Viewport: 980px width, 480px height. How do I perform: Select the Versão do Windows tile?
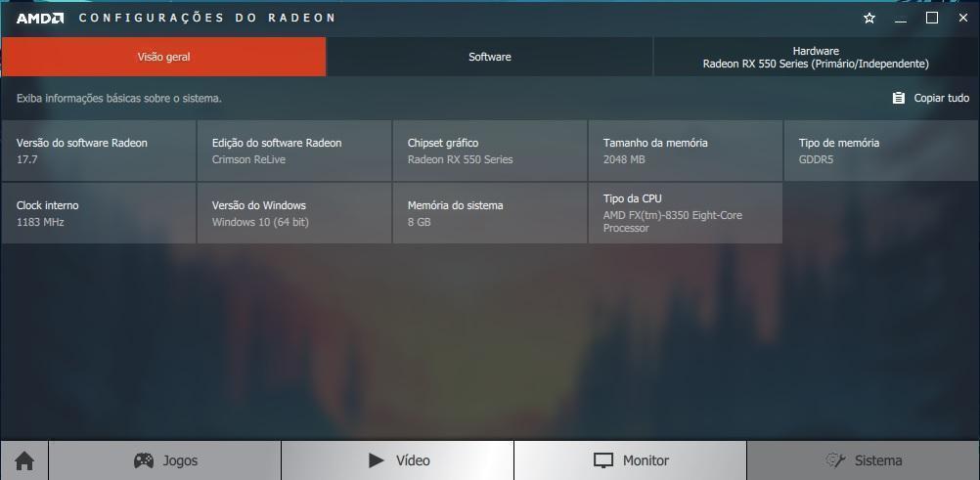[294, 213]
